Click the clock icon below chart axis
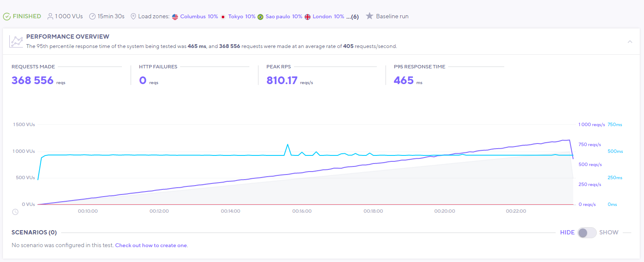This screenshot has width=644, height=262. tap(15, 211)
